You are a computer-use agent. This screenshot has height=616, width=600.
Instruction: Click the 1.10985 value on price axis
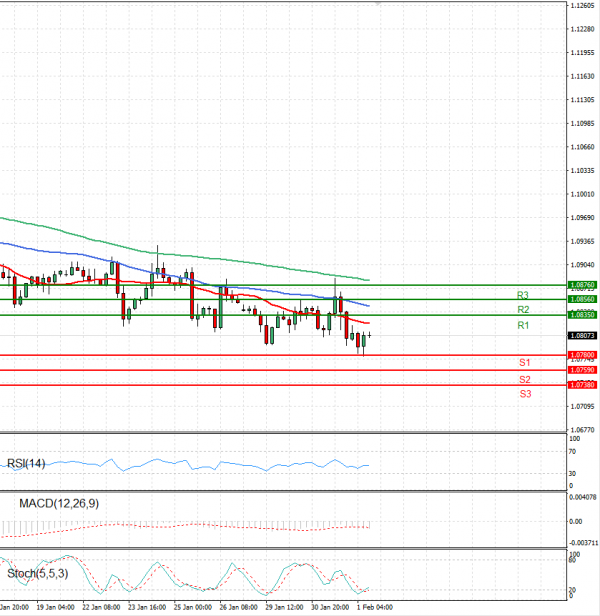(x=582, y=123)
